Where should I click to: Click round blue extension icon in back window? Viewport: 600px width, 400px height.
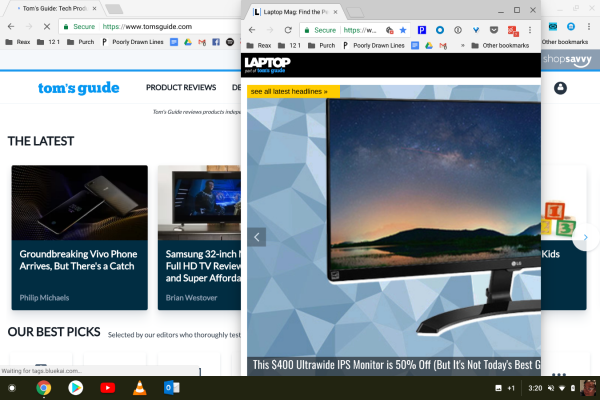[571, 26]
